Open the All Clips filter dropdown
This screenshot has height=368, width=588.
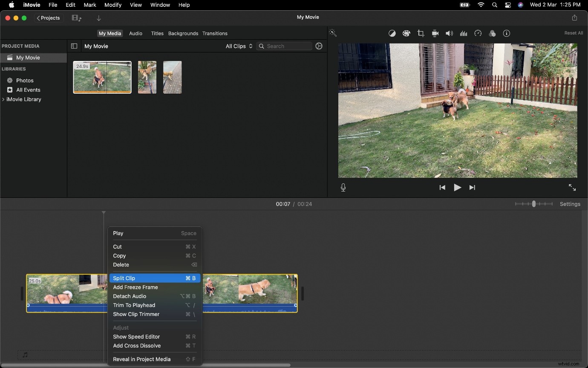(238, 46)
